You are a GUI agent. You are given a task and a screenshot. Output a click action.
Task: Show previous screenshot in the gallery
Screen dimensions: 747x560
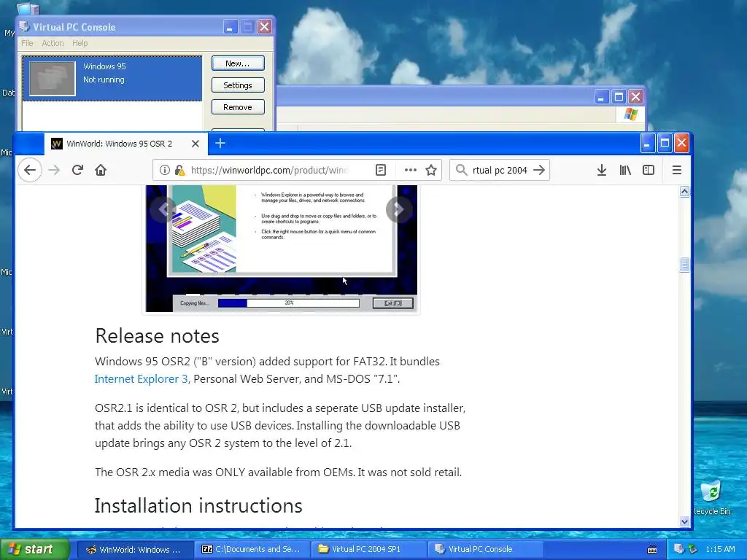click(163, 209)
